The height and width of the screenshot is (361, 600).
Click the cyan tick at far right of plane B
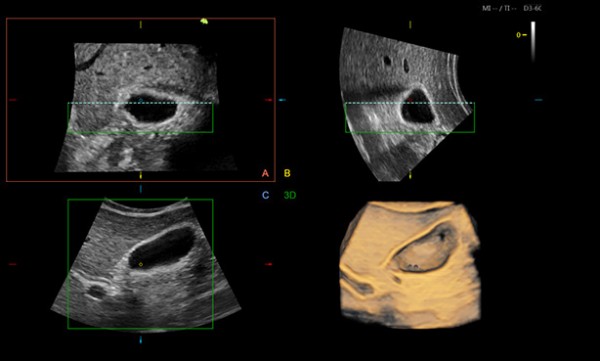pyautogui.click(x=538, y=100)
